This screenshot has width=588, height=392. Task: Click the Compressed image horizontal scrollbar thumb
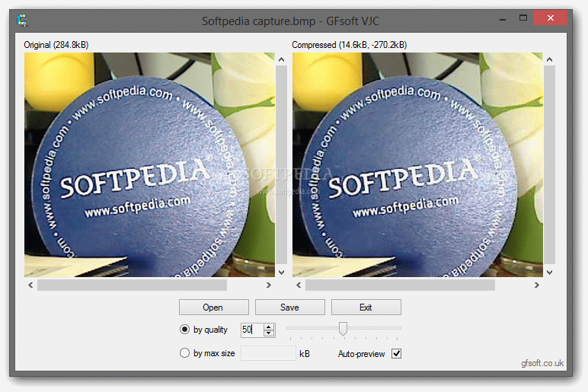pos(400,285)
